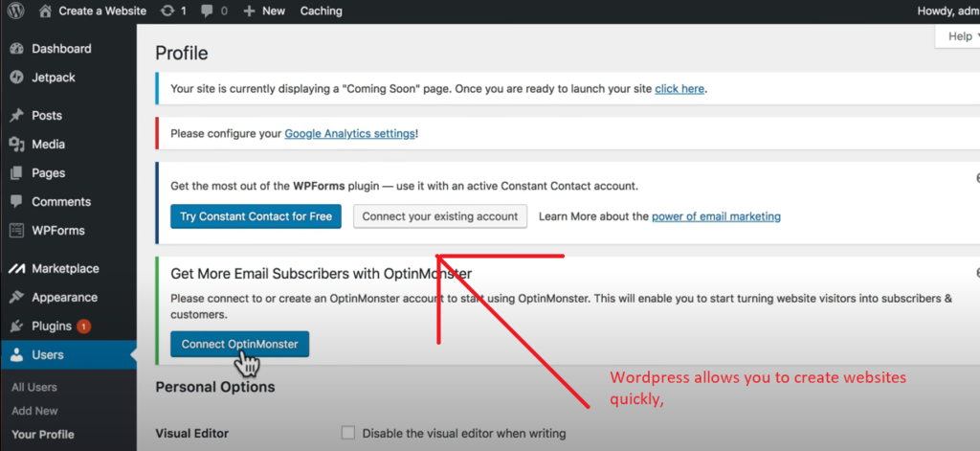Click the Media icon in sidebar

[x=17, y=144]
